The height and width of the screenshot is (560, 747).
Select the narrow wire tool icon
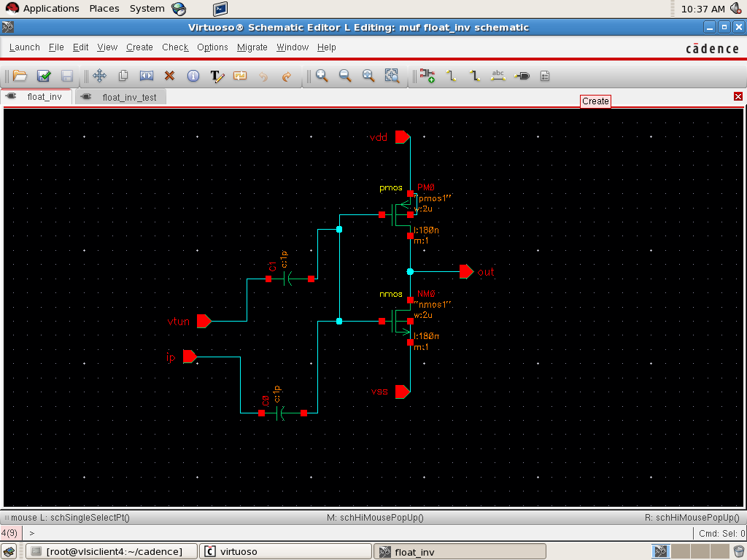click(x=451, y=76)
